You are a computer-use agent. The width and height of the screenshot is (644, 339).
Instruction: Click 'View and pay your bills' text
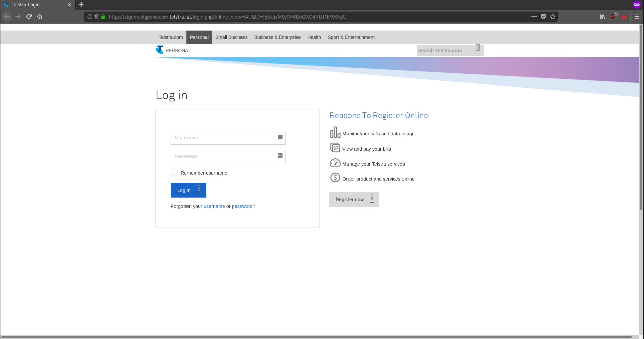[x=367, y=149]
